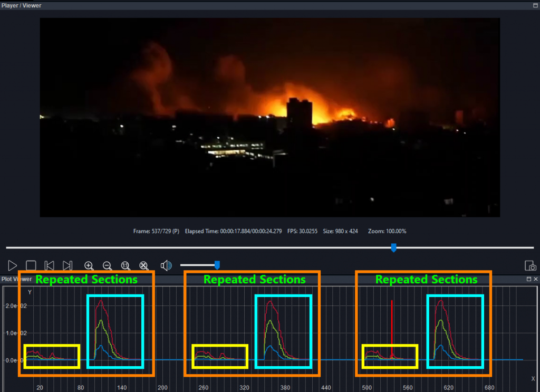This screenshot has height=392, width=540.
Task: Reset zoom to 1:1
Action: pyautogui.click(x=126, y=265)
